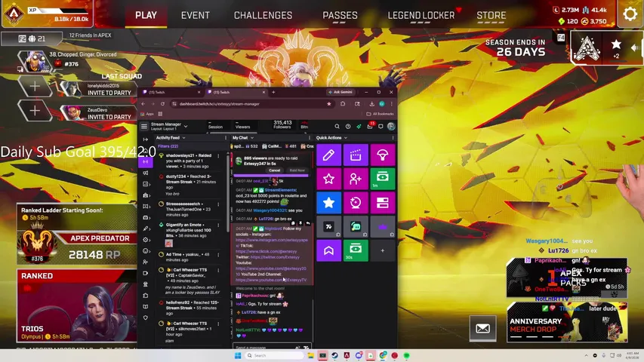Cancel the pending raid
This screenshot has width=644, height=362.
(274, 170)
